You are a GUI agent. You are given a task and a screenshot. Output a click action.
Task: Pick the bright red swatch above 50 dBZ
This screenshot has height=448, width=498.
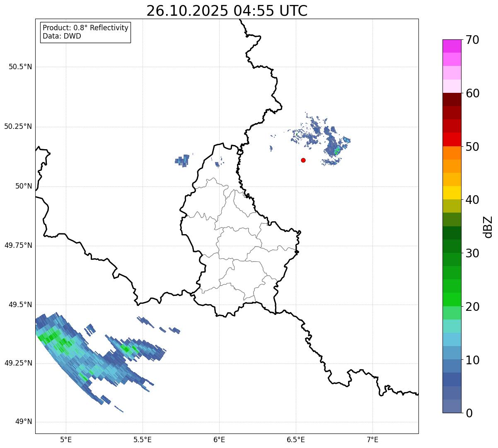point(452,139)
